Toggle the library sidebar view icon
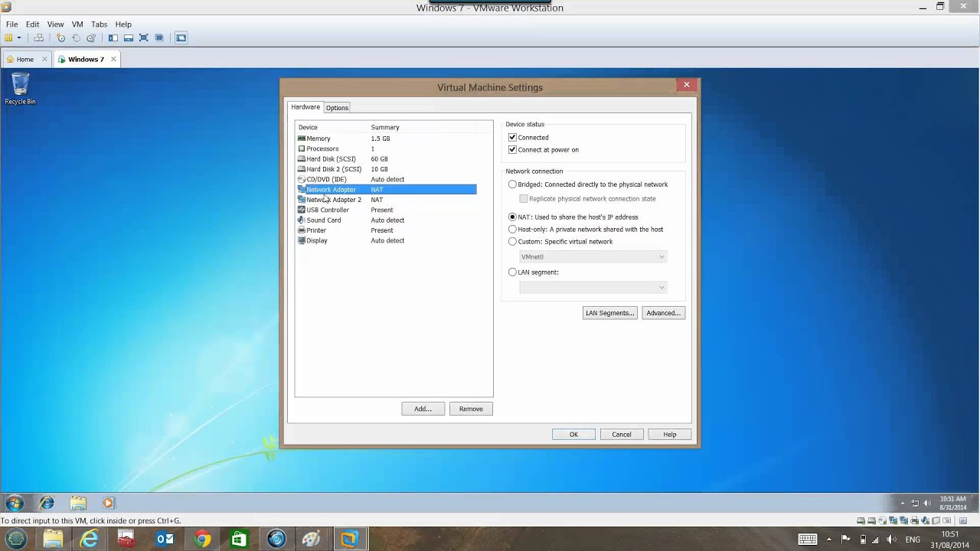 (113, 37)
